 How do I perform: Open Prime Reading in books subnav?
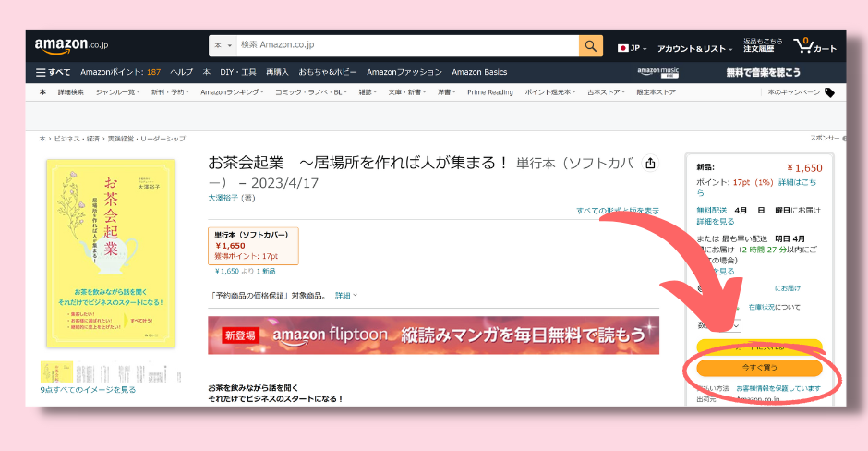click(490, 92)
